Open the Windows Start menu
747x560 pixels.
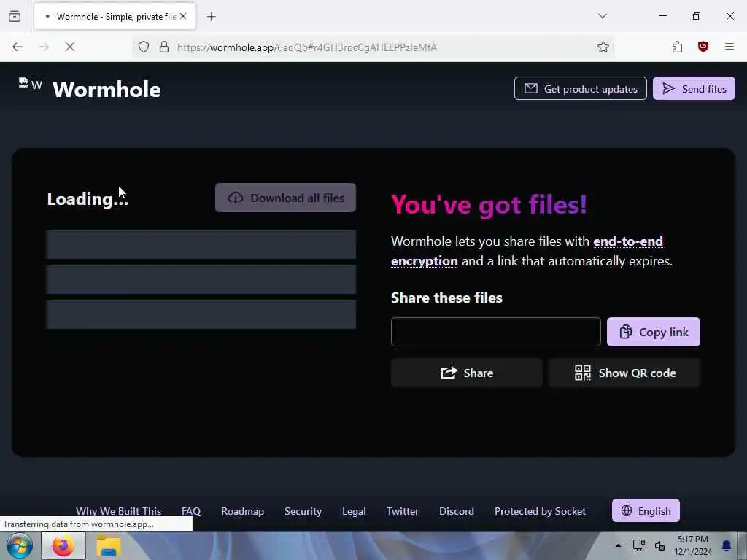point(20,546)
